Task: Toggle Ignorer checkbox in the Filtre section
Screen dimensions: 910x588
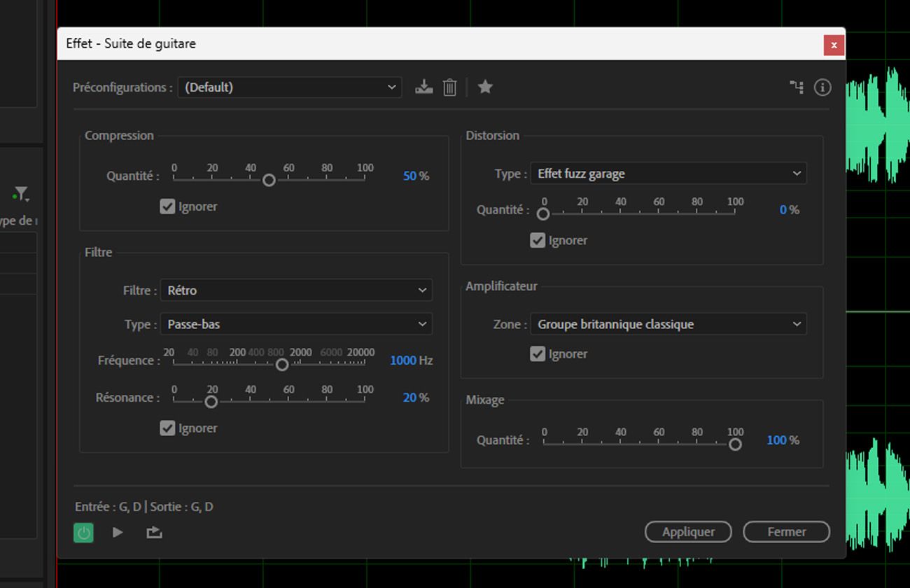Action: coord(167,428)
